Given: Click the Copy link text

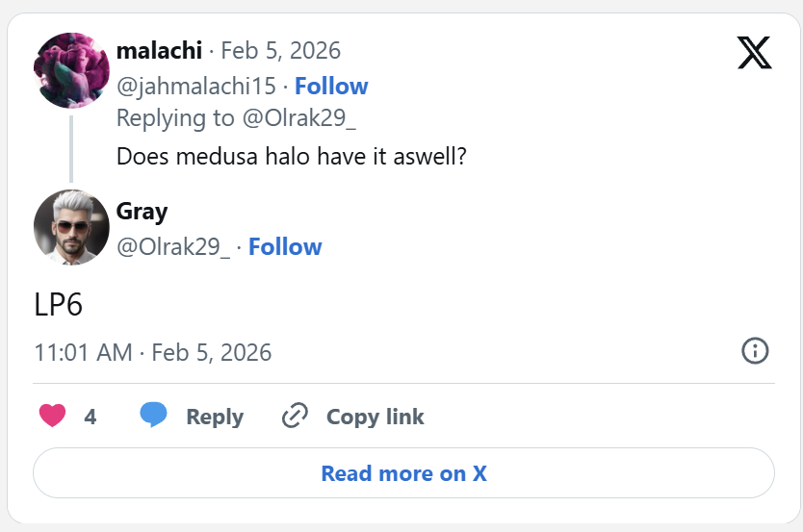Looking at the screenshot, I should [375, 417].
